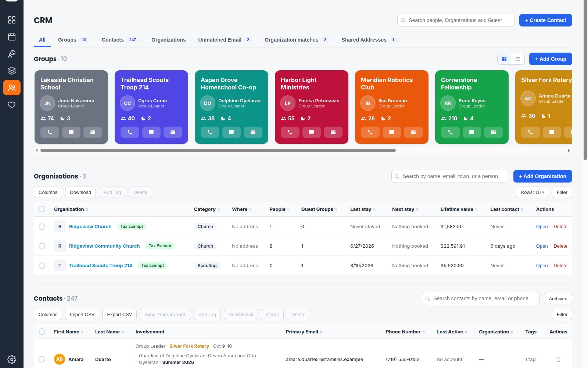Sort contacts by Last Active column
This screenshot has width=588, height=368.
click(x=452, y=332)
